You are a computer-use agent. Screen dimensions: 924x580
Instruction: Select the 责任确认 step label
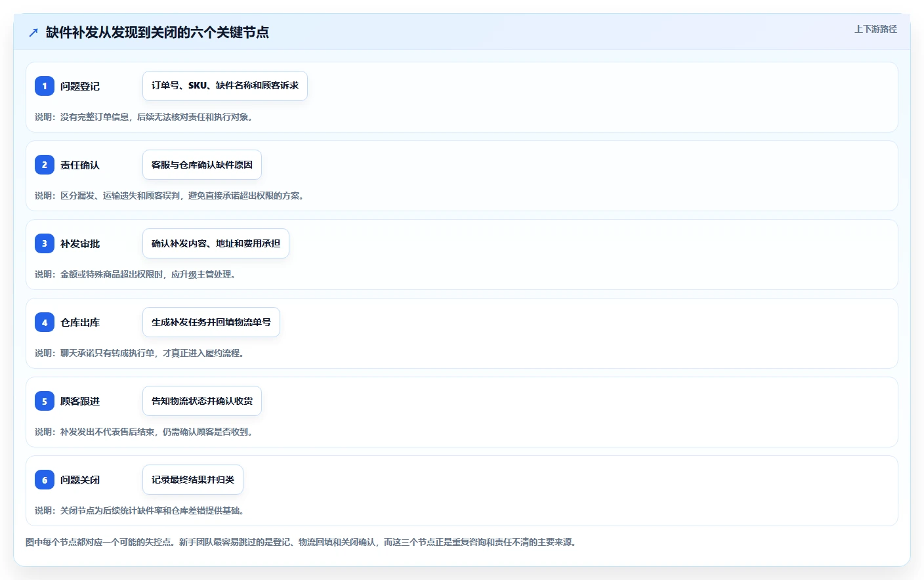[x=80, y=165]
